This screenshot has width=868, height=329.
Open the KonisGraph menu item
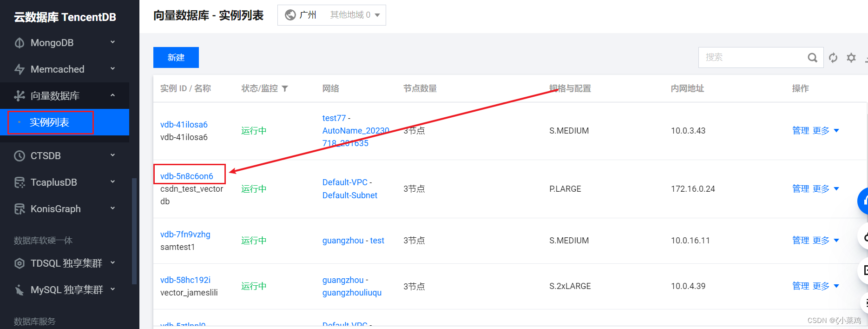pyautogui.click(x=65, y=209)
